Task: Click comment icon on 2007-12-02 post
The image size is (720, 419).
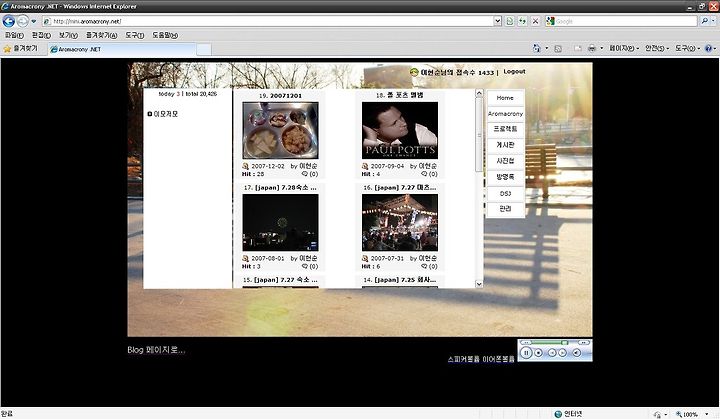Action: [x=304, y=174]
